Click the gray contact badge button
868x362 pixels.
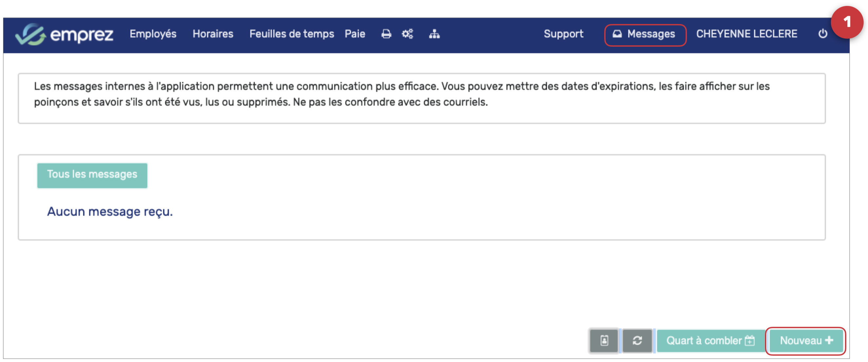(x=604, y=341)
